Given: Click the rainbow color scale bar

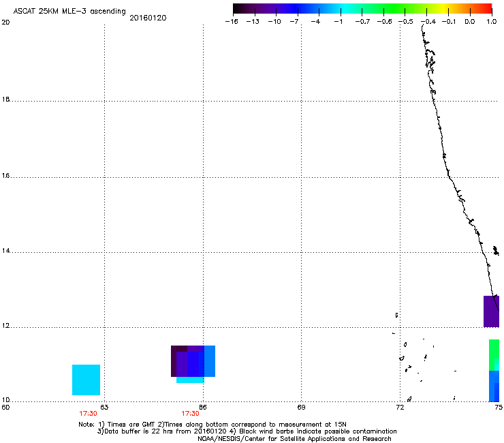Looking at the screenshot, I should pos(362,9).
